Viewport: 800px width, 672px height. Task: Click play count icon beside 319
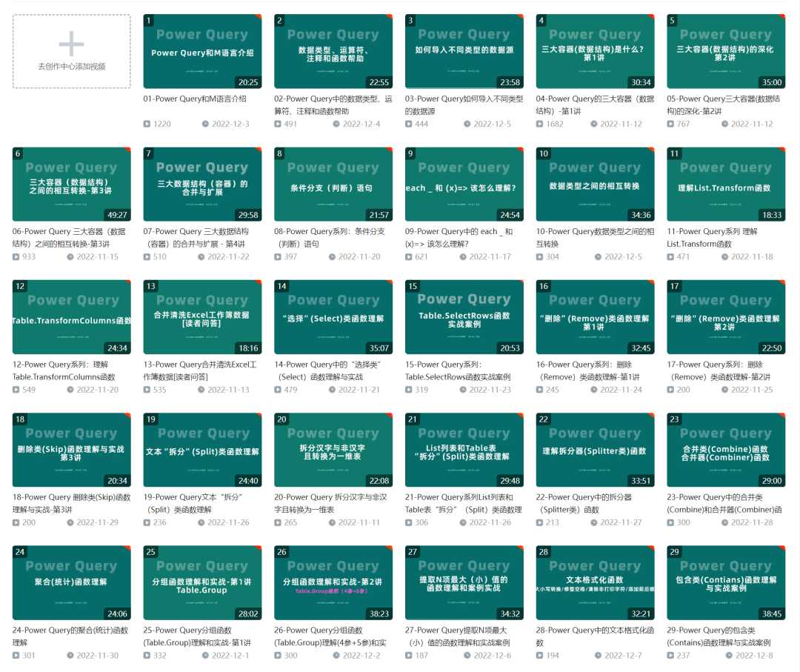coord(409,390)
